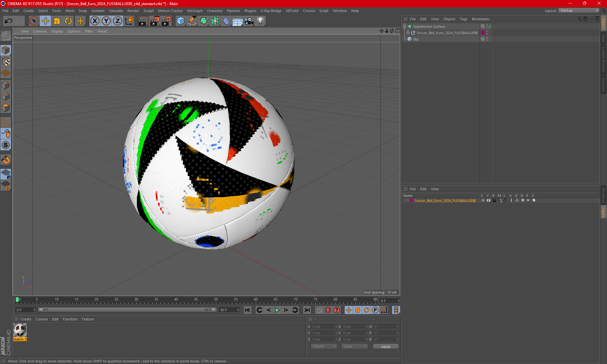This screenshot has width=607, height=364.
Task: Add a Light object
Action: coord(261,21)
